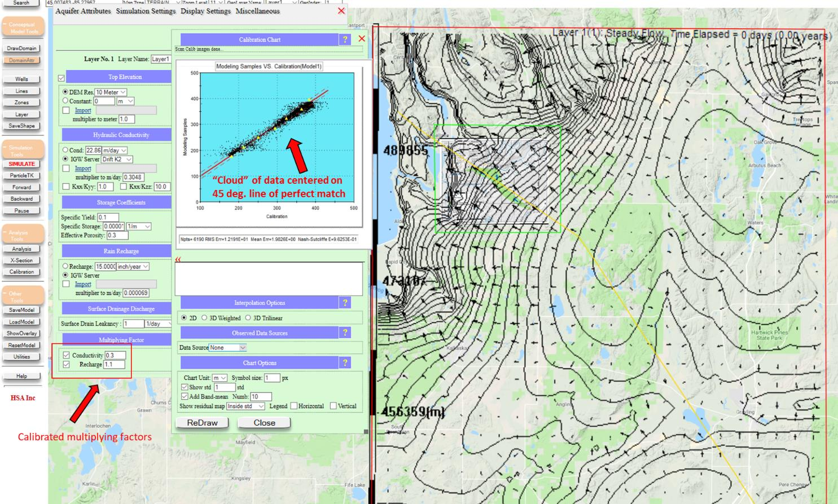Open the Specific Storage 1/m dropdown
The width and height of the screenshot is (838, 504).
[138, 226]
